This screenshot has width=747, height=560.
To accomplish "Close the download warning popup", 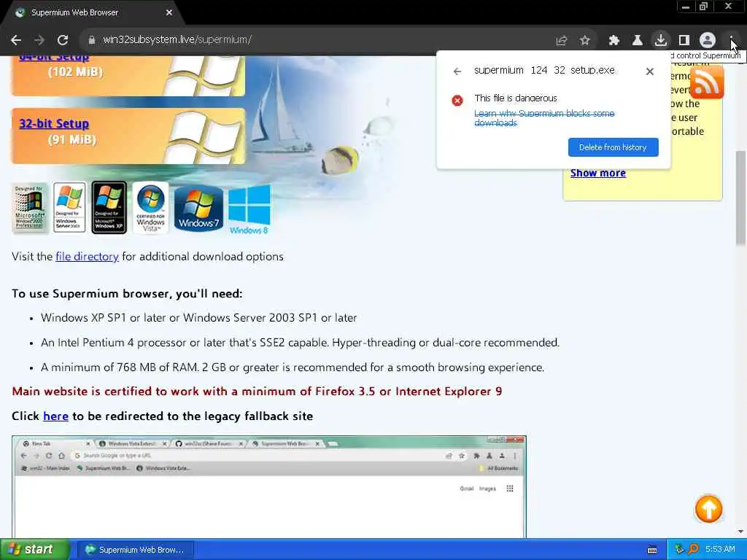I will pos(650,71).
